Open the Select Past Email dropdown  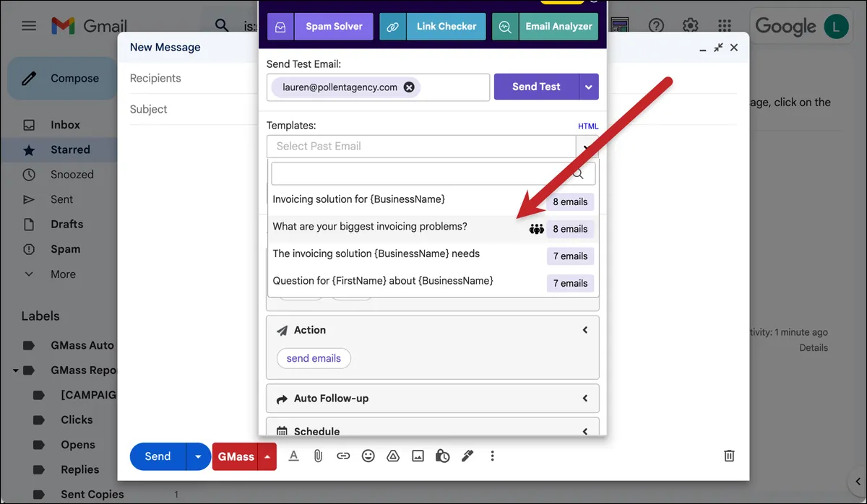(433, 147)
